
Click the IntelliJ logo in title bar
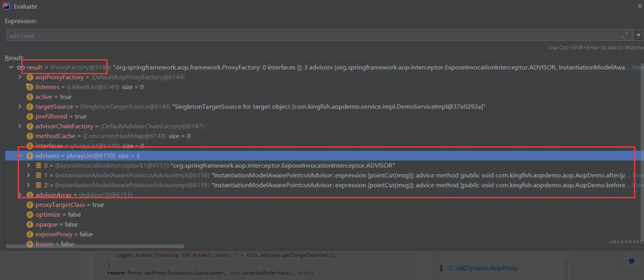tap(6, 6)
